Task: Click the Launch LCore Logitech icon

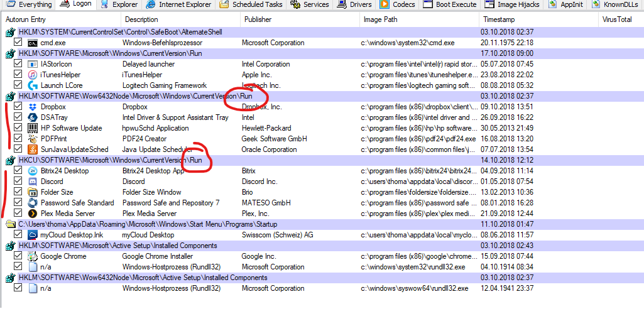Action: pyautogui.click(x=33, y=85)
